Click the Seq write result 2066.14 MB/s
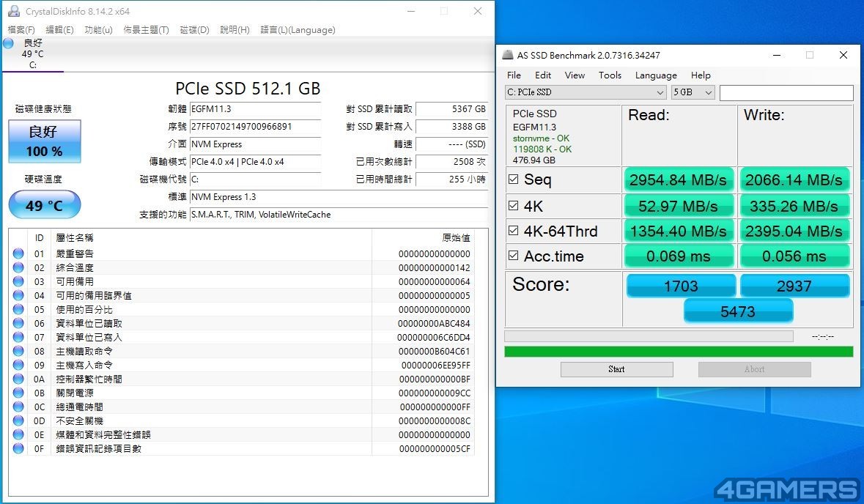This screenshot has height=504, width=864. pos(794,180)
